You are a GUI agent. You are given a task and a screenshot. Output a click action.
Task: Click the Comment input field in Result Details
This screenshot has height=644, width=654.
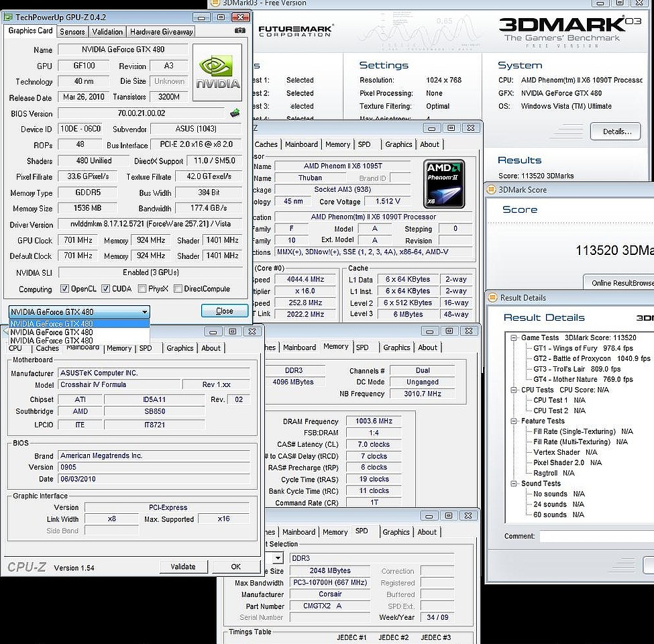pyautogui.click(x=597, y=536)
